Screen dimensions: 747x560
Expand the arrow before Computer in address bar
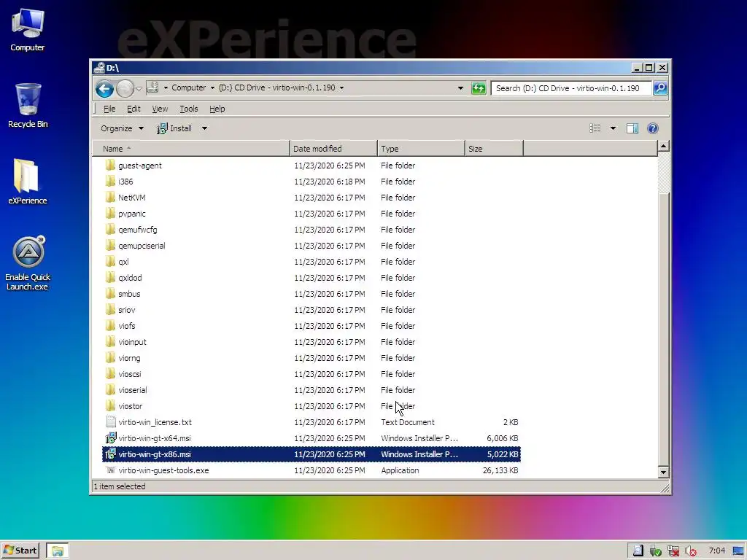[166, 87]
